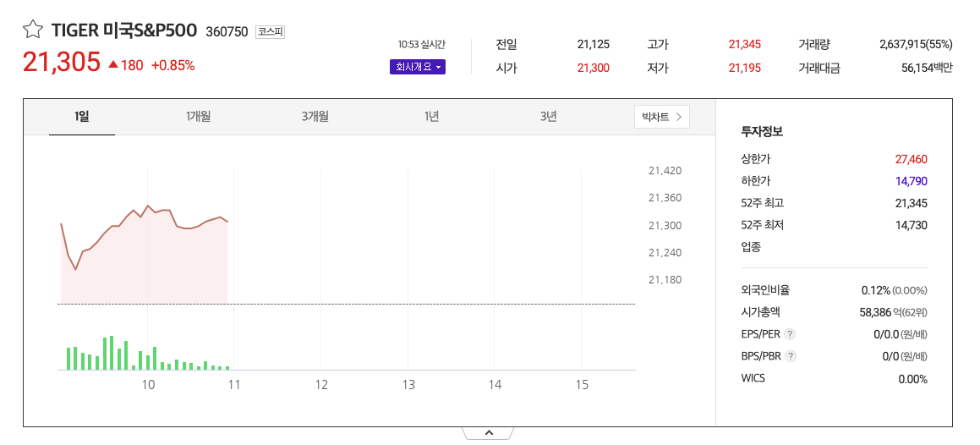Click the 전일 value 21,125

593,44
